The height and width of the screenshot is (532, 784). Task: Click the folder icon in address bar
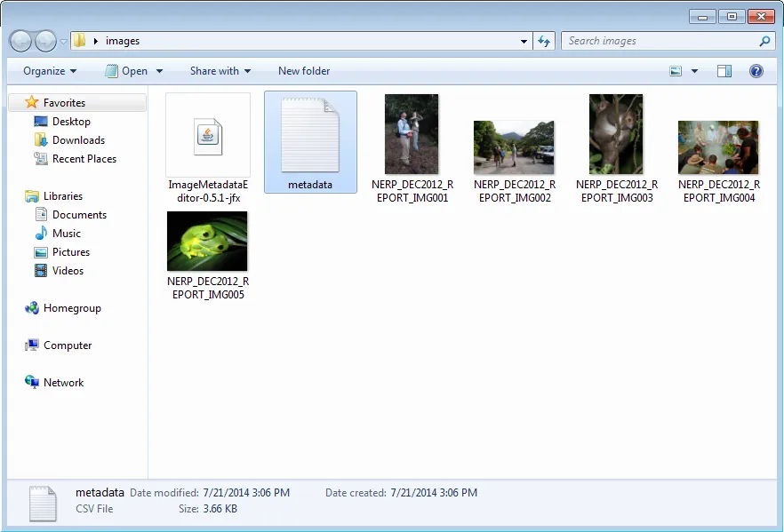80,41
